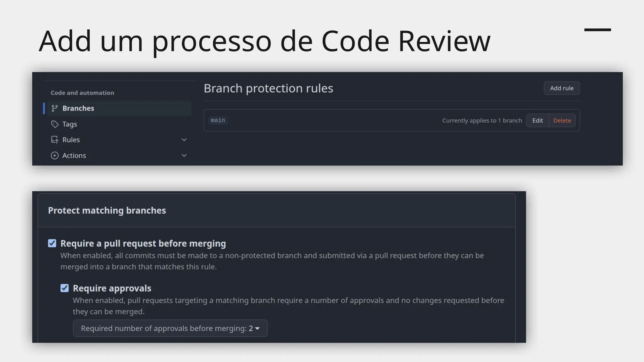Viewport: 644px width, 362px height.
Task: Click the Add rule button
Action: pyautogui.click(x=562, y=88)
